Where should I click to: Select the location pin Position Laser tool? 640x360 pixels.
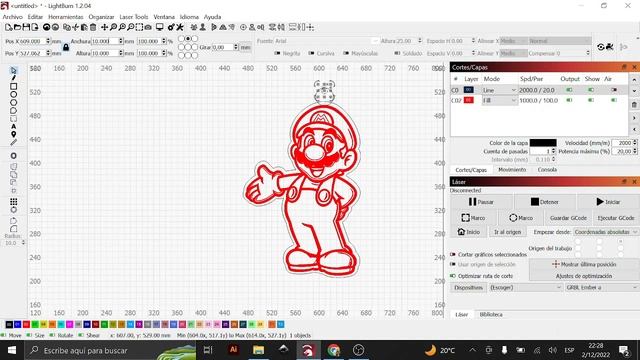point(13,134)
